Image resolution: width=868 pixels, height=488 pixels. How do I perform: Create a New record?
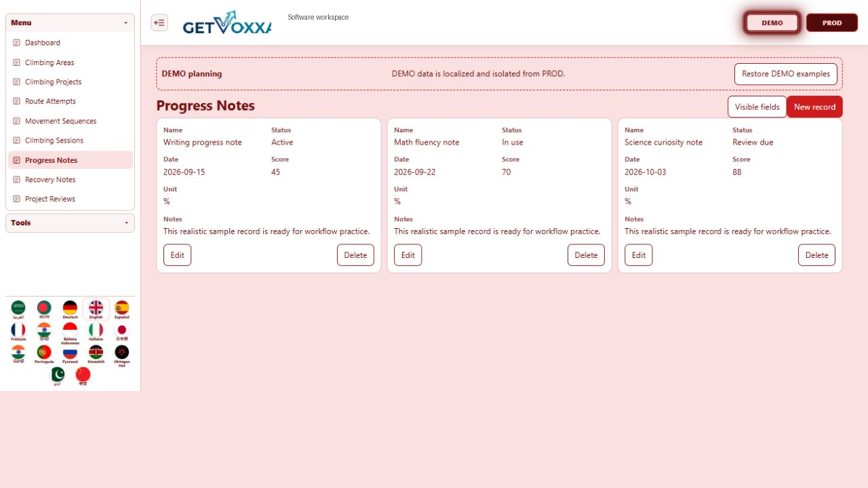tap(814, 107)
